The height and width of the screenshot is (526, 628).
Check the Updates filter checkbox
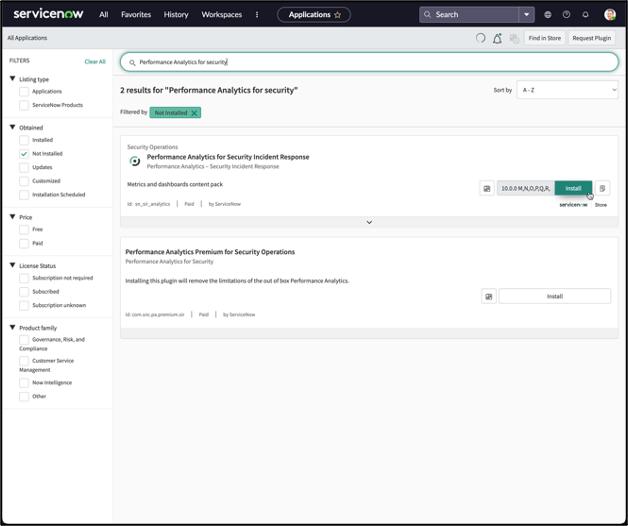(24, 167)
